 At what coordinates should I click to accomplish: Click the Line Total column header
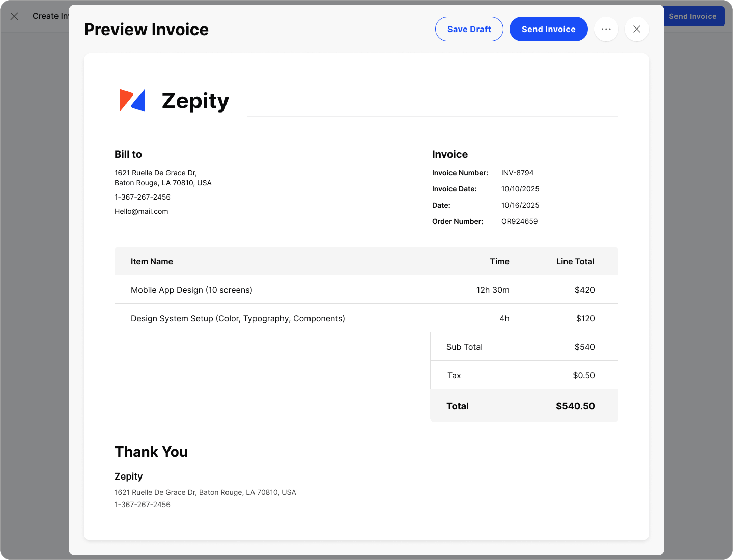point(575,261)
